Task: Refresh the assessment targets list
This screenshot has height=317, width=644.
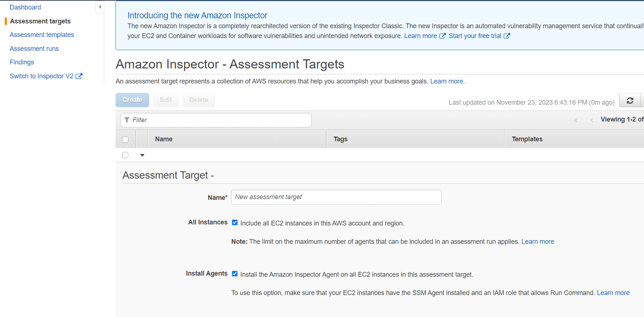Action: 630,100
